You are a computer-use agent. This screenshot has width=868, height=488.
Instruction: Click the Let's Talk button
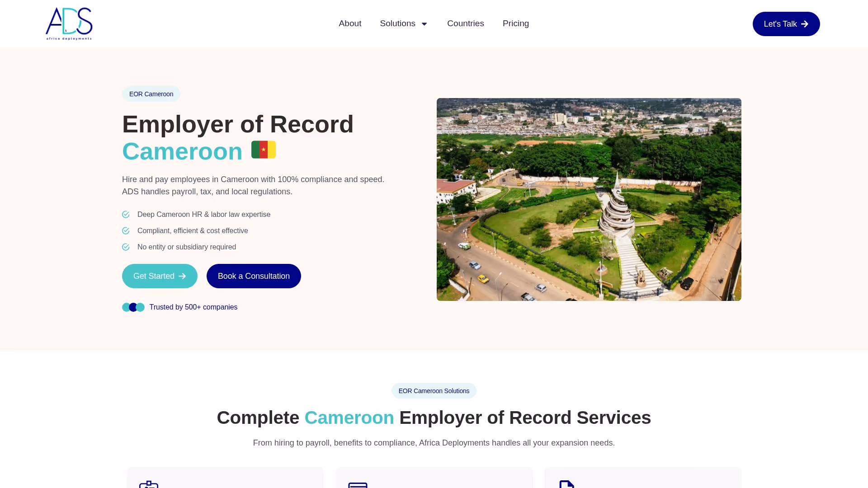point(786,24)
